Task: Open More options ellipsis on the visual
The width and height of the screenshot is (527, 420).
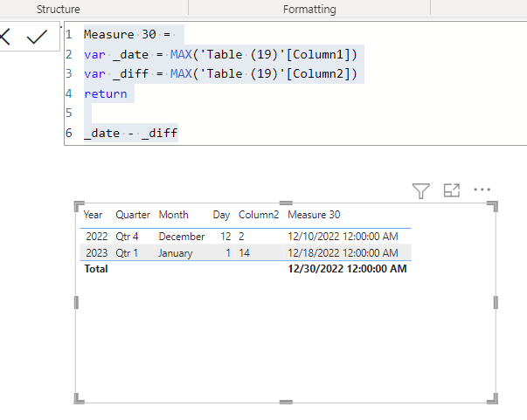Action: pos(482,189)
